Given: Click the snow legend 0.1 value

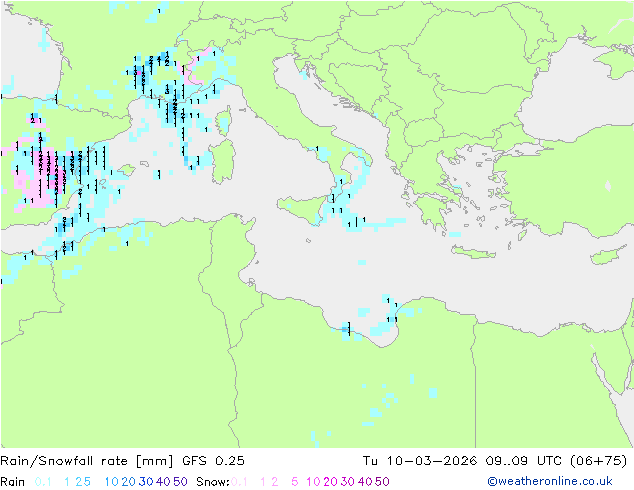Looking at the screenshot, I should [239, 482].
